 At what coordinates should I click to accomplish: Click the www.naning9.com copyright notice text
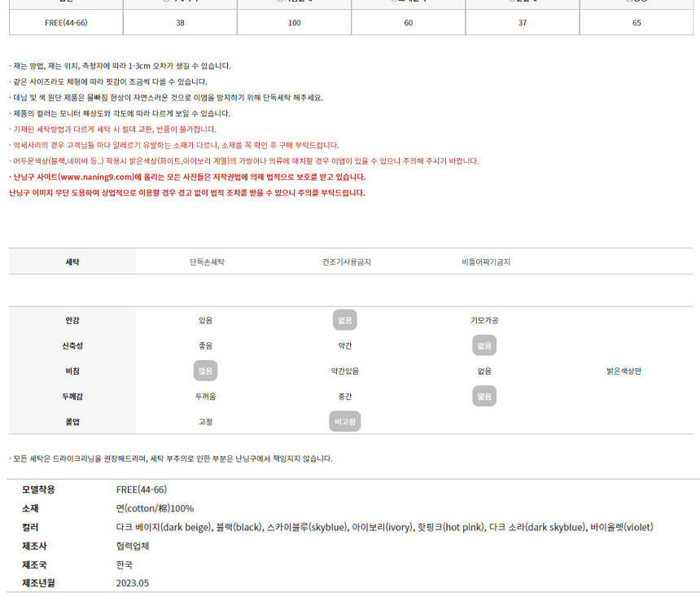click(x=187, y=177)
